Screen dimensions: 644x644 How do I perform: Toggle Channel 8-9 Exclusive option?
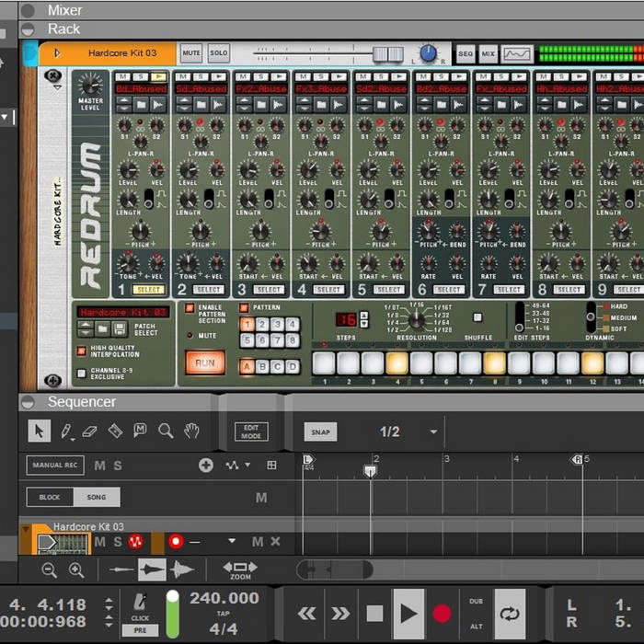(x=81, y=373)
